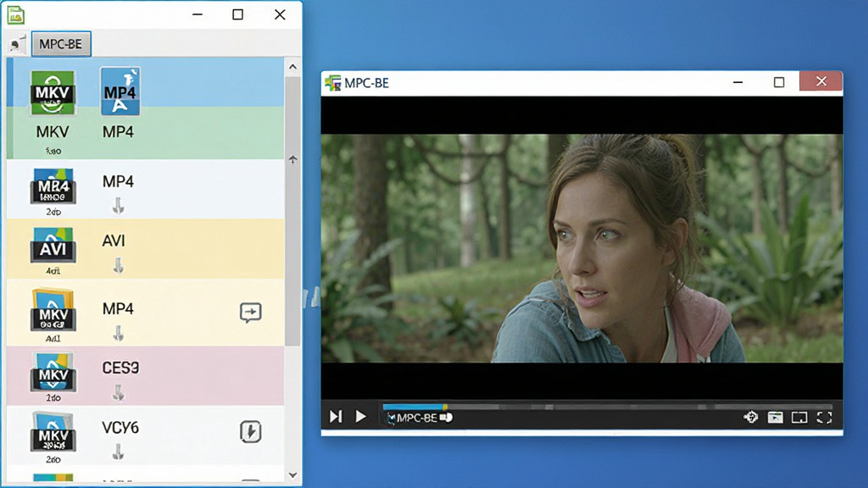Click the lightning file icon on VCY6 row
Viewport: 868px width, 488px height.
pyautogui.click(x=251, y=431)
